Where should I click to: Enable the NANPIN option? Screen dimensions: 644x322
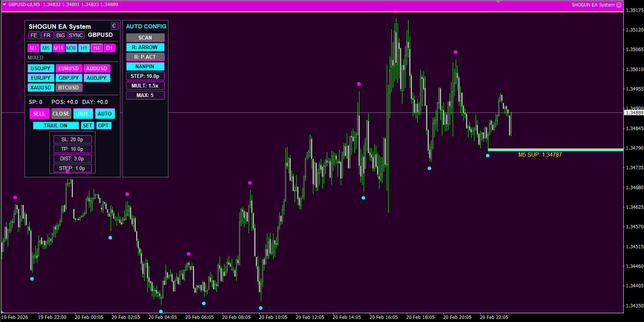click(145, 66)
